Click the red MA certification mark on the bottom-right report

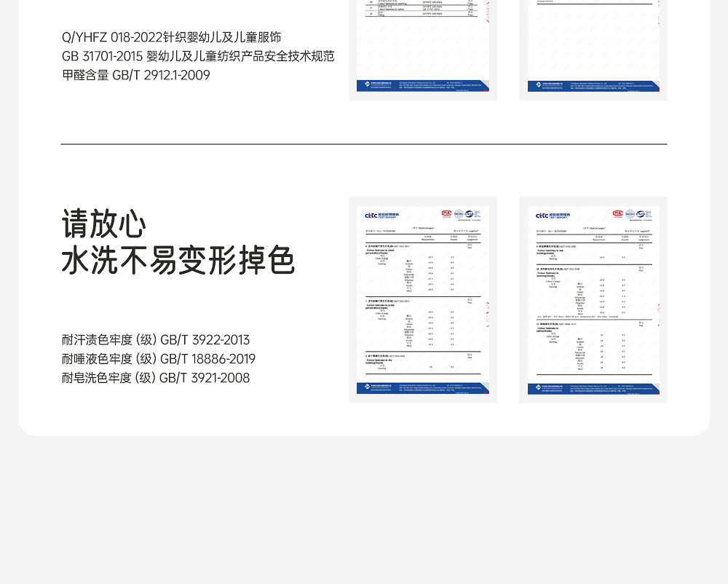click(617, 214)
